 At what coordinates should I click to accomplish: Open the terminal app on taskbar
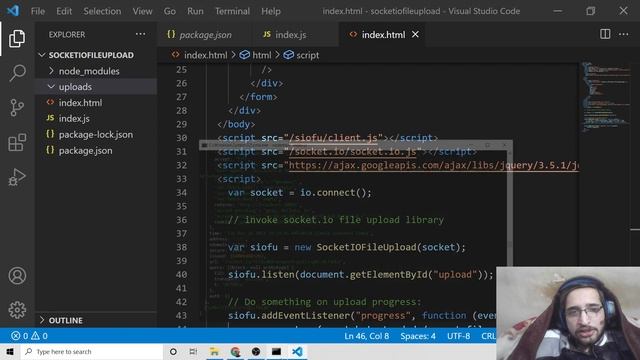pyautogui.click(x=276, y=351)
